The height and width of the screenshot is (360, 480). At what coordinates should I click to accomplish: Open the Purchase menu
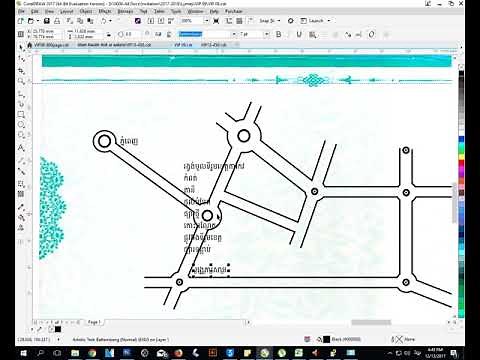[234, 11]
